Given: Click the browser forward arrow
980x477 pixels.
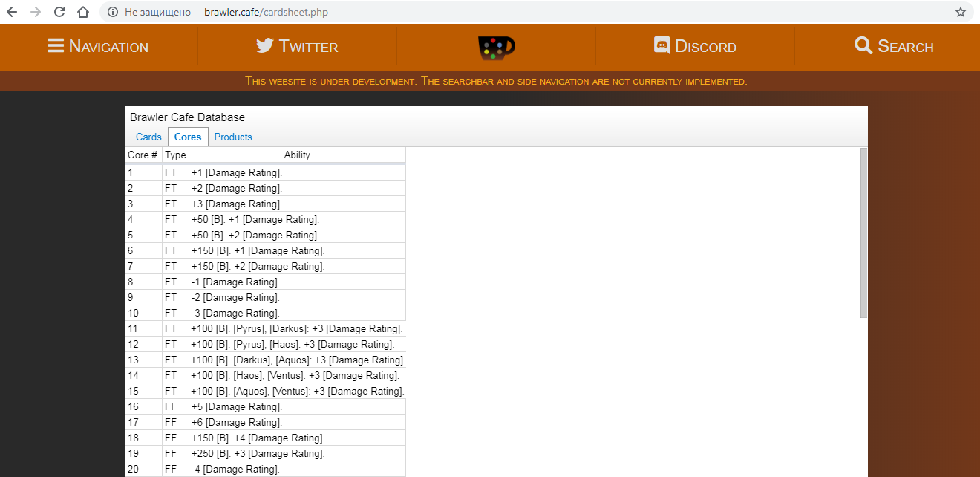Looking at the screenshot, I should [36, 12].
